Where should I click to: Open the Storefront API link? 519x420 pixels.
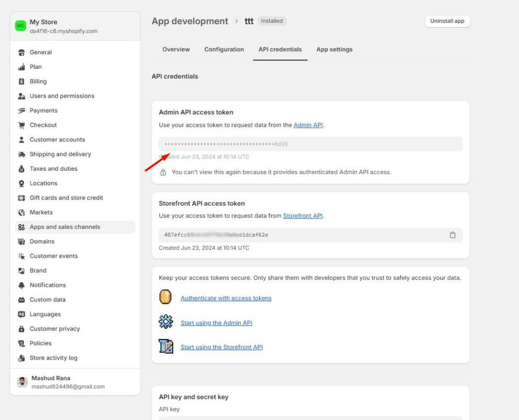(303, 216)
